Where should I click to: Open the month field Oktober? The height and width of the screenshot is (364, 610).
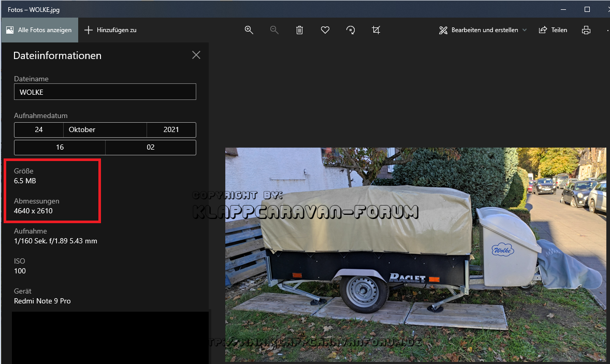point(105,129)
